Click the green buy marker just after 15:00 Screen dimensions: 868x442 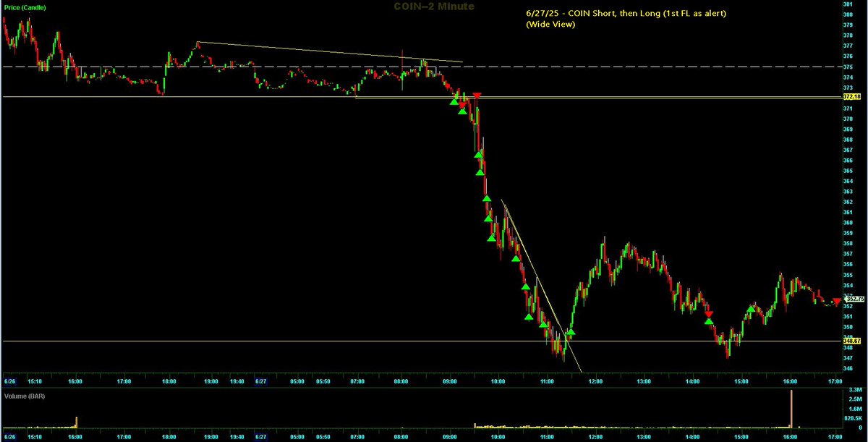[x=751, y=309]
